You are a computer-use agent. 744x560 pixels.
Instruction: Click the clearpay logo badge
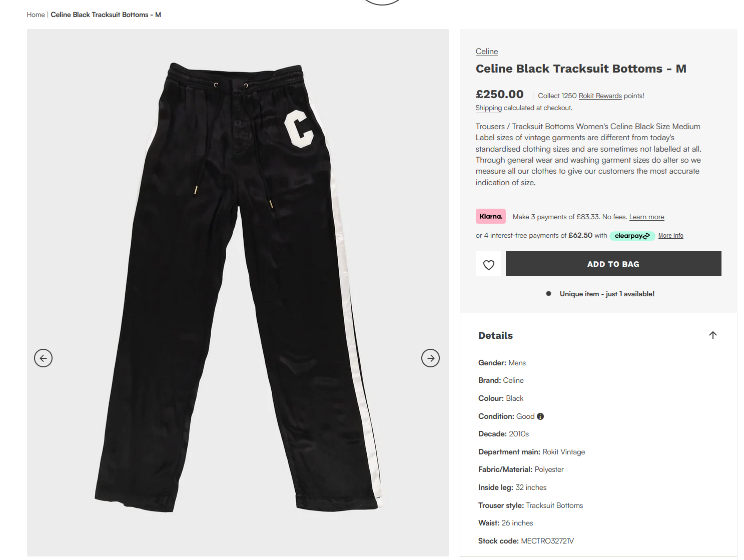point(632,236)
